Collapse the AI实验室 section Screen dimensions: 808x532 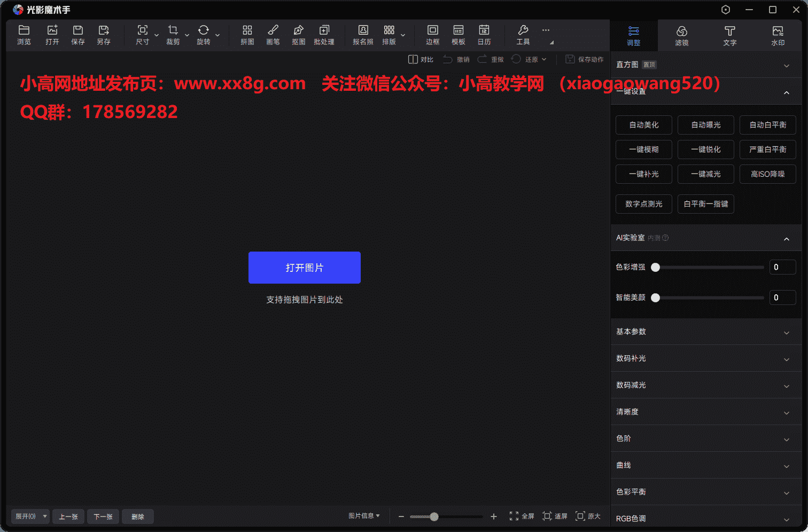click(x=787, y=239)
